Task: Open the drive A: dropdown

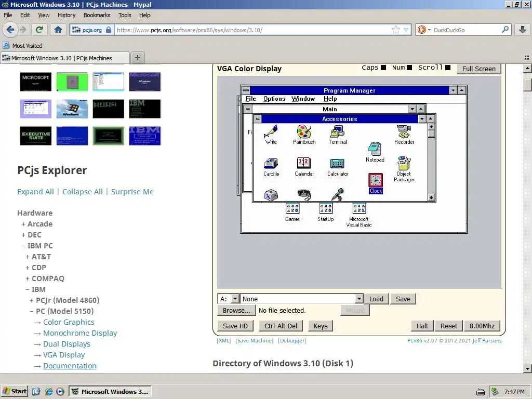Action: (x=235, y=299)
